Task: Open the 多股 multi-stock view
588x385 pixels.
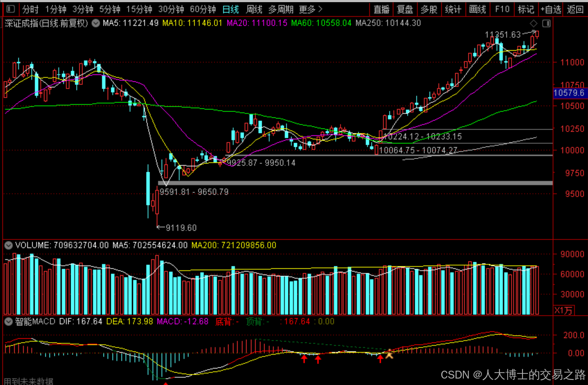Action: [429, 9]
